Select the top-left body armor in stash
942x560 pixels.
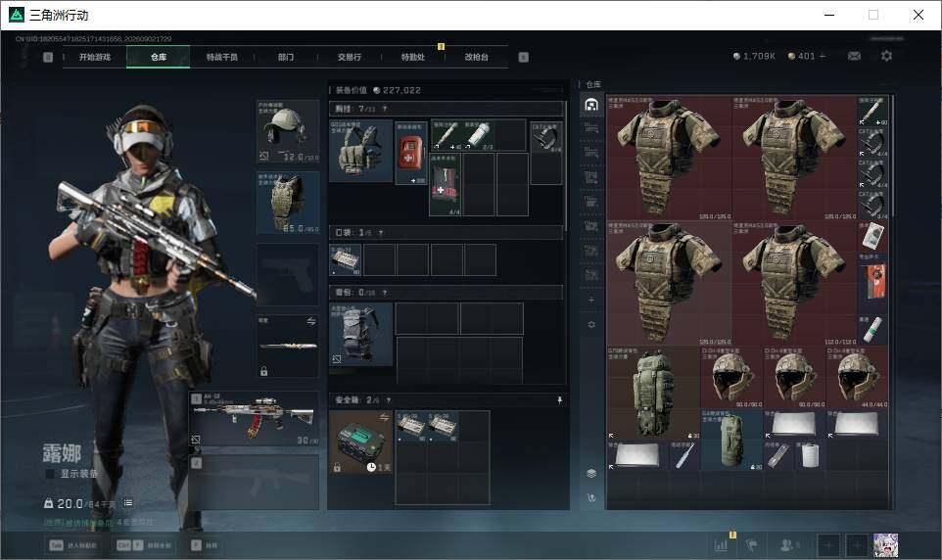[x=669, y=158]
